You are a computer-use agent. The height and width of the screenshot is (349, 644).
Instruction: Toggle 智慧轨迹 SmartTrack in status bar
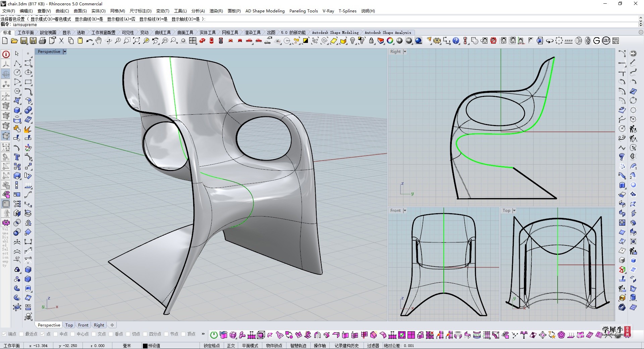pos(298,346)
